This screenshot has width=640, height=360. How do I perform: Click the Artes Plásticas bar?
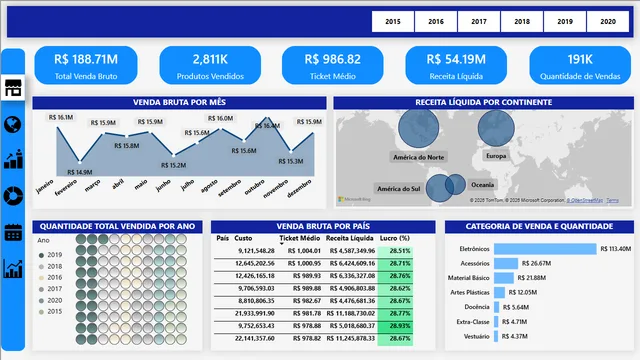coord(499,292)
